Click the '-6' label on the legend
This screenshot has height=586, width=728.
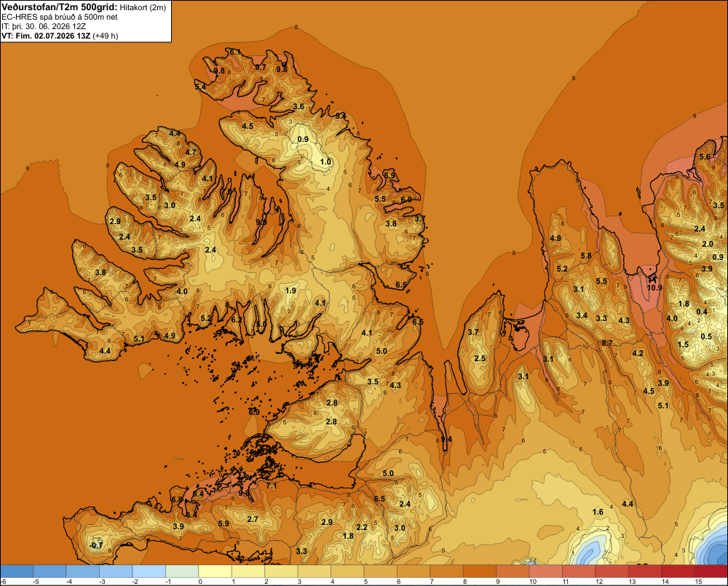click(4, 582)
